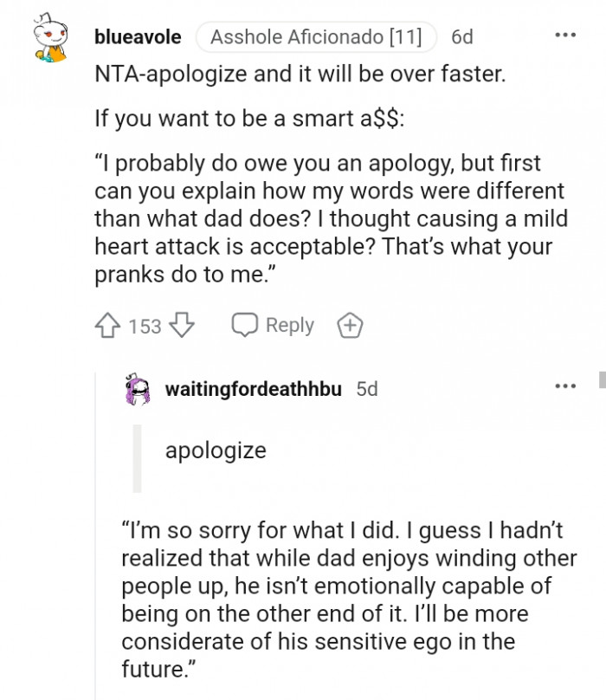The height and width of the screenshot is (700, 606).
Task: Click the grey quote block bar
Action: pos(135,459)
